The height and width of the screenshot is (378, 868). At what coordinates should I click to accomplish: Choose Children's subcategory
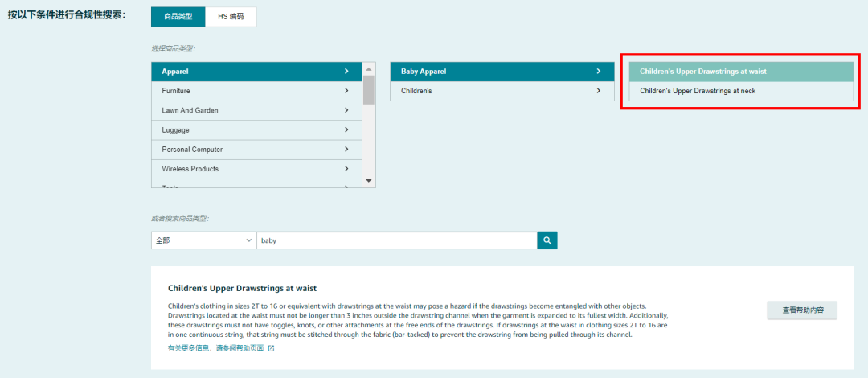coord(502,91)
